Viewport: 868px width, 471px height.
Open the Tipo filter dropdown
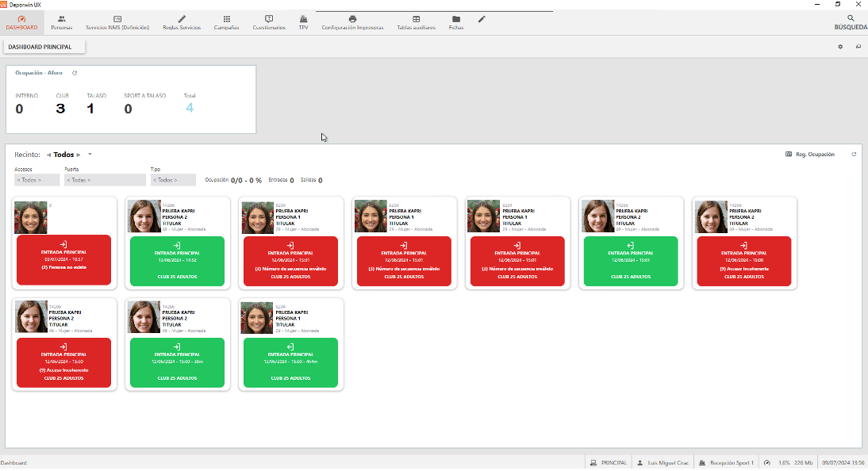pos(173,180)
